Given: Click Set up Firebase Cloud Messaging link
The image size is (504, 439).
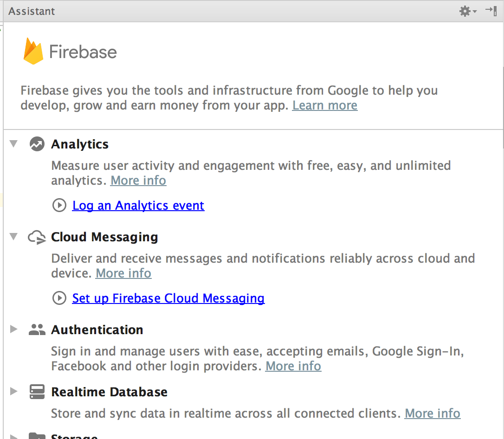Looking at the screenshot, I should 168,298.
